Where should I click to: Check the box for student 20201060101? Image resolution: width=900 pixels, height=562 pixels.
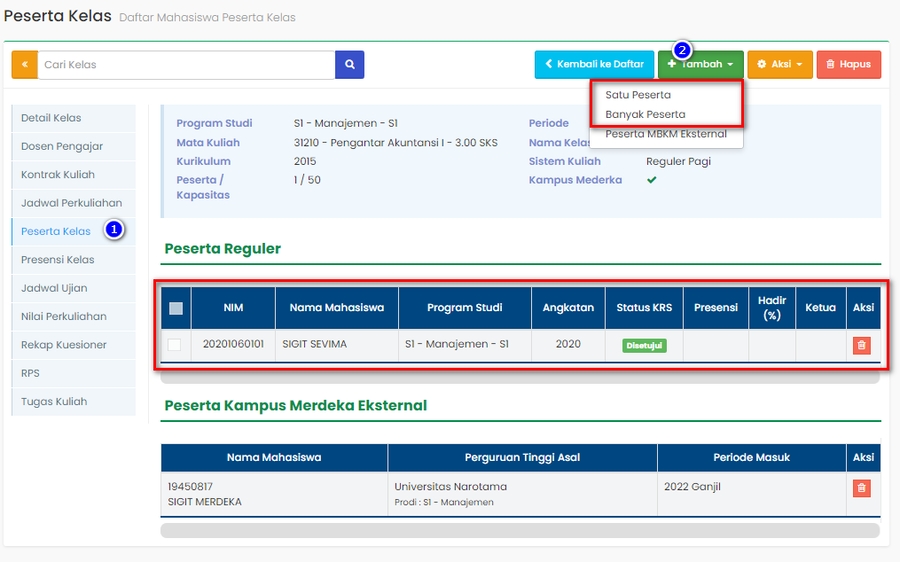[x=175, y=345]
